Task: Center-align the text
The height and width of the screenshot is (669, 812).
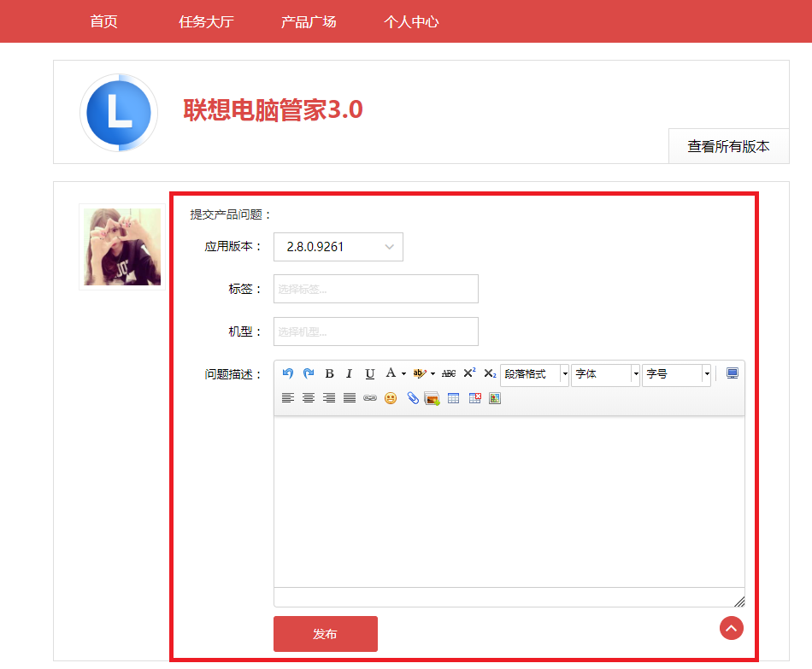Action: [x=309, y=397]
